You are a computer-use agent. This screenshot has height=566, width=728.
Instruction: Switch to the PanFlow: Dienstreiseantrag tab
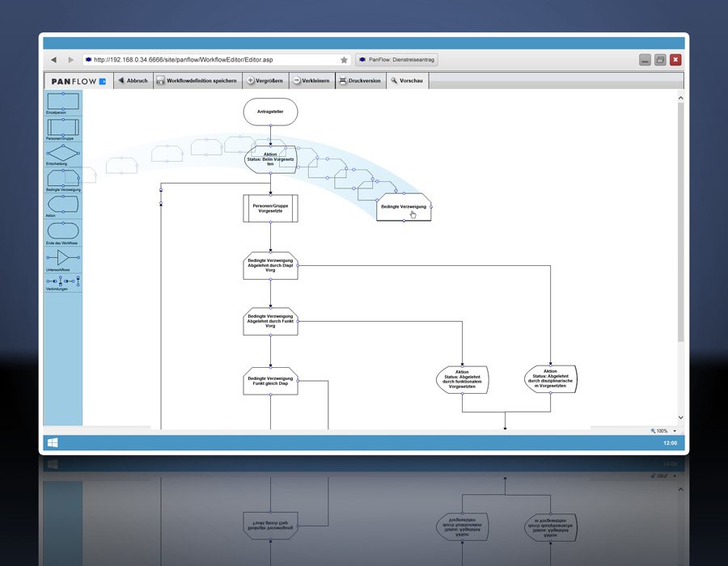396,59
